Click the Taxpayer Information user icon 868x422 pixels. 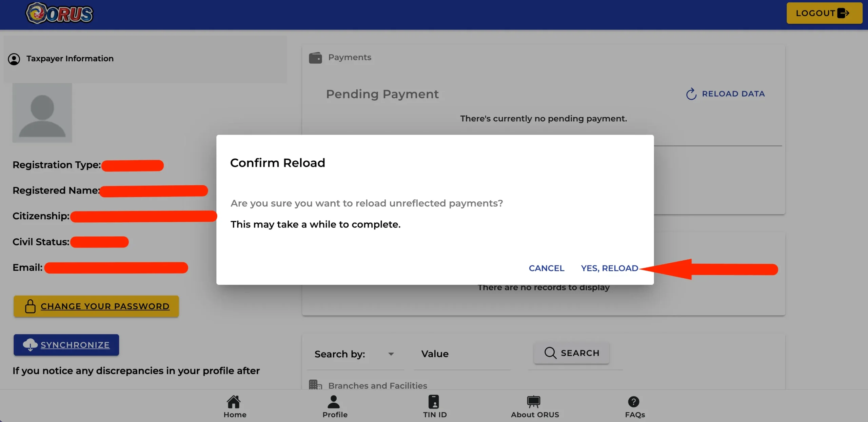(x=14, y=59)
